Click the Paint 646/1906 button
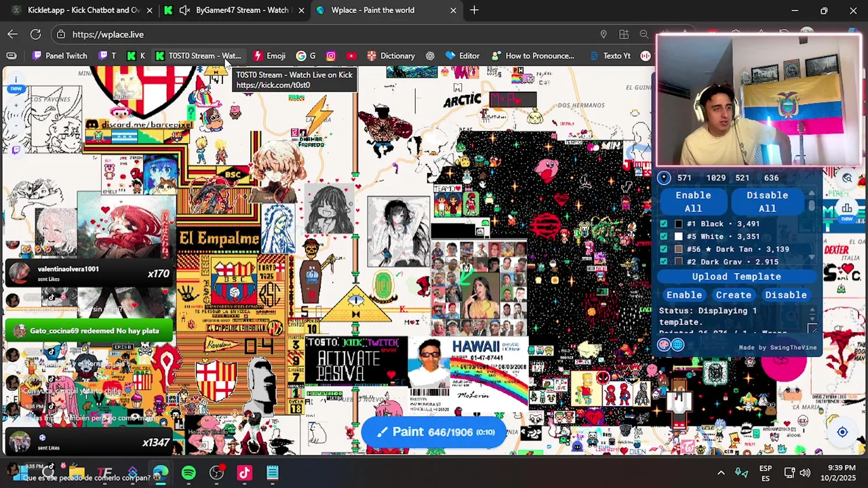 click(434, 432)
